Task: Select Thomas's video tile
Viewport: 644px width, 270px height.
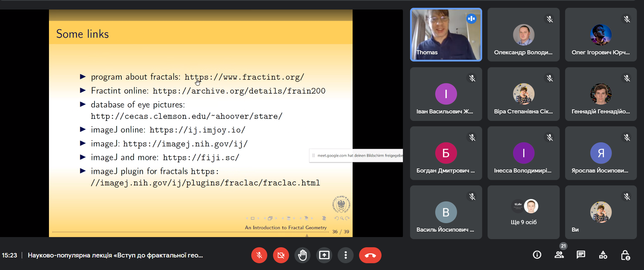Action: click(446, 35)
